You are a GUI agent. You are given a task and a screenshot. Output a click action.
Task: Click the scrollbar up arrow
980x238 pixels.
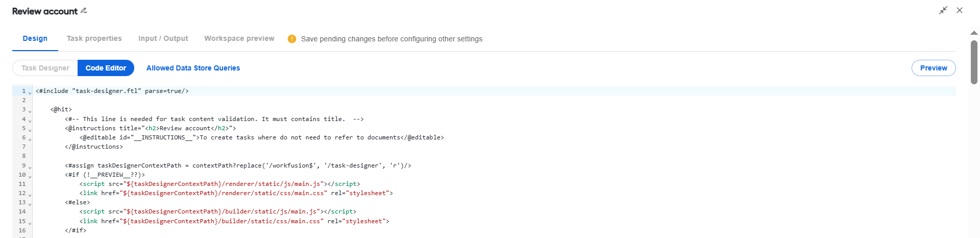974,33
